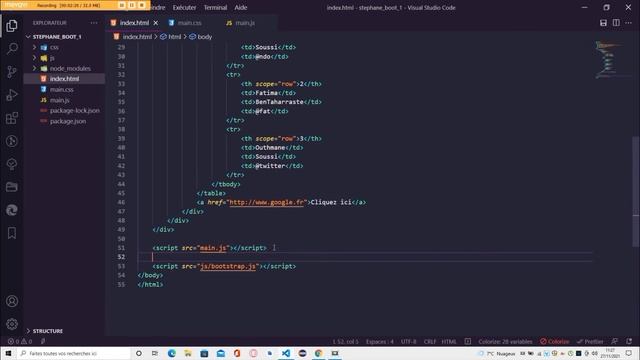Screen dimensions: 640x360
Task: Open the Explorer view in activity bar
Action: (12, 26)
